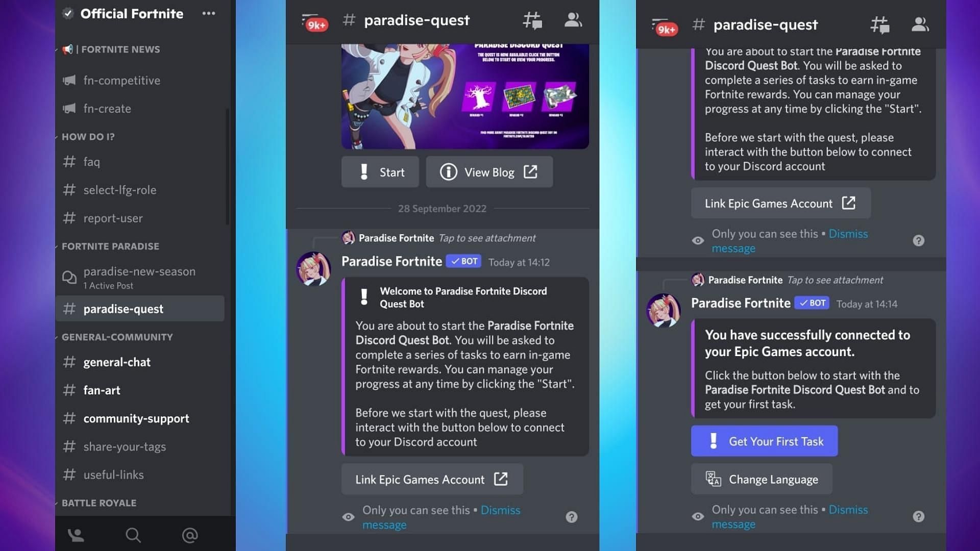
Task: Click the Start button to begin quest
Action: pyautogui.click(x=380, y=171)
